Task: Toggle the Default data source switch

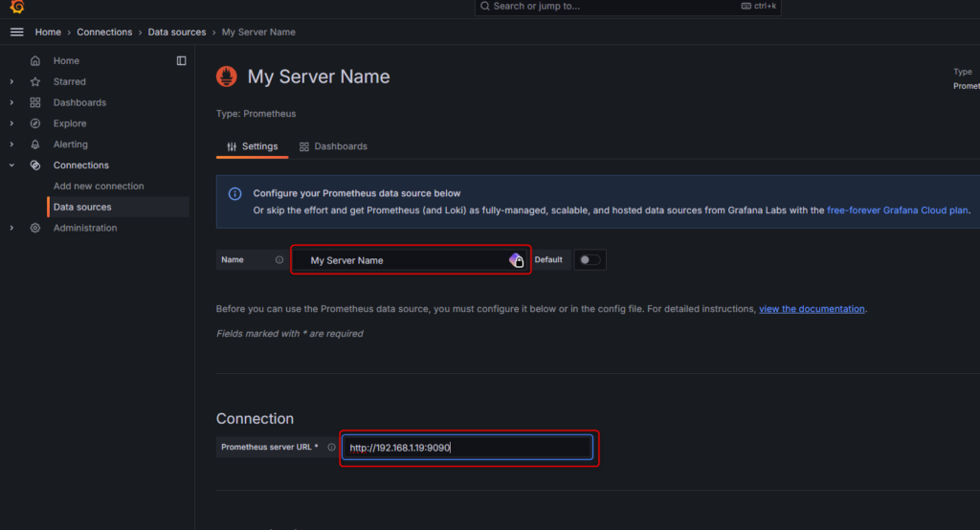Action: click(x=590, y=260)
